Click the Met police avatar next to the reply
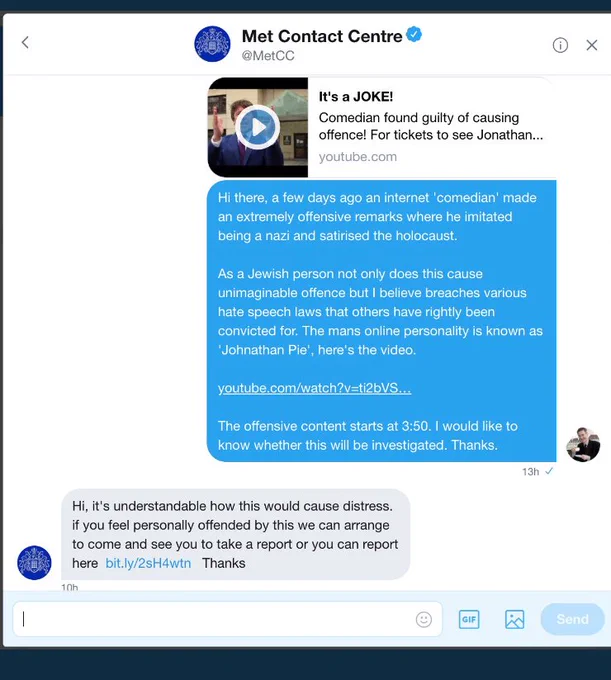This screenshot has width=611, height=680. tap(34, 562)
